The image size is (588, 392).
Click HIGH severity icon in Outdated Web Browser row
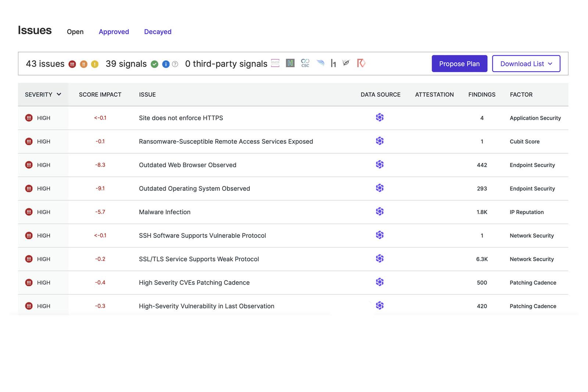click(29, 165)
